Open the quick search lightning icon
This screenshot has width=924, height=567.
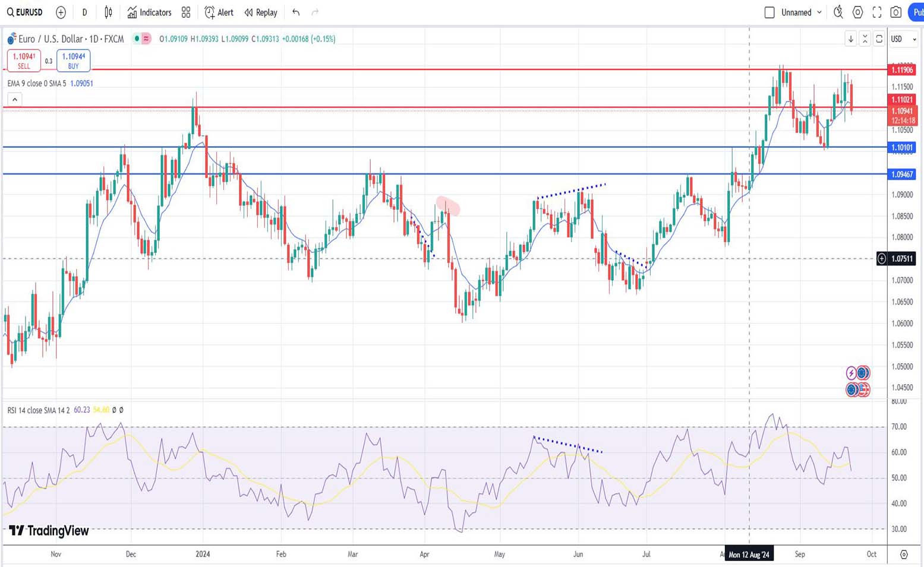click(x=838, y=12)
